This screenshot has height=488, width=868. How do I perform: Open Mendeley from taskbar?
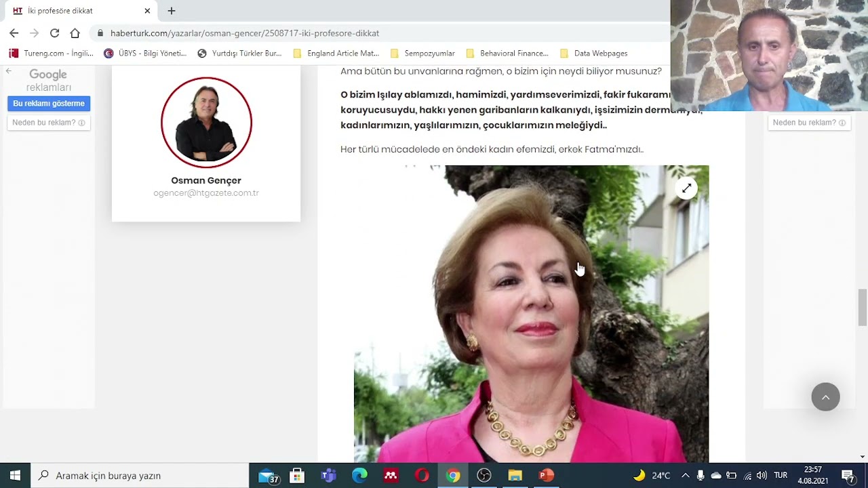(x=391, y=476)
